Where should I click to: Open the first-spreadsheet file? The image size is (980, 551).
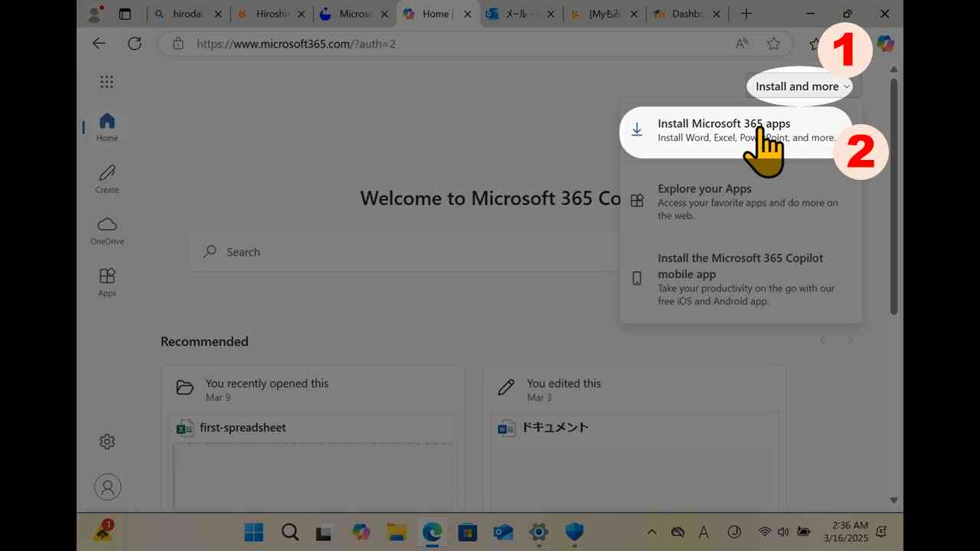click(243, 427)
